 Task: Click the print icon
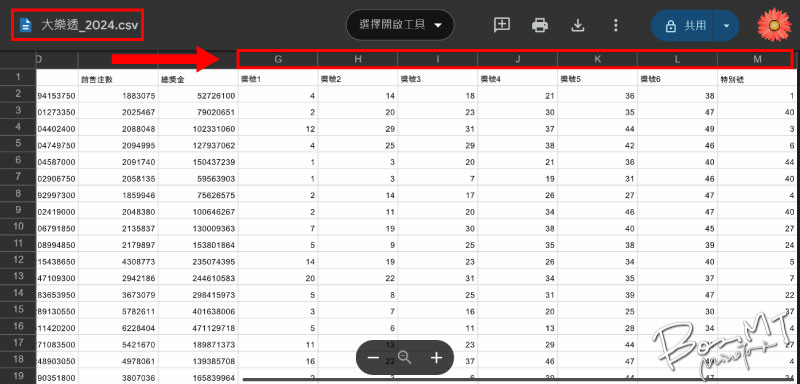tap(540, 25)
